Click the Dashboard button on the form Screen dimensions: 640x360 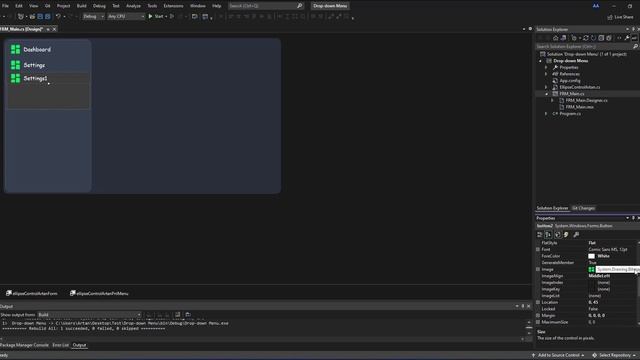point(48,49)
